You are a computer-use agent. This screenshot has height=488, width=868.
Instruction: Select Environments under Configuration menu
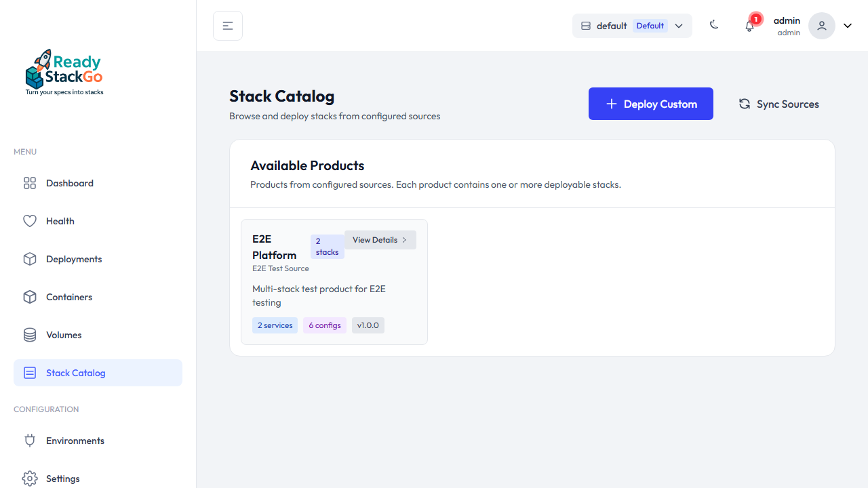coord(75,441)
